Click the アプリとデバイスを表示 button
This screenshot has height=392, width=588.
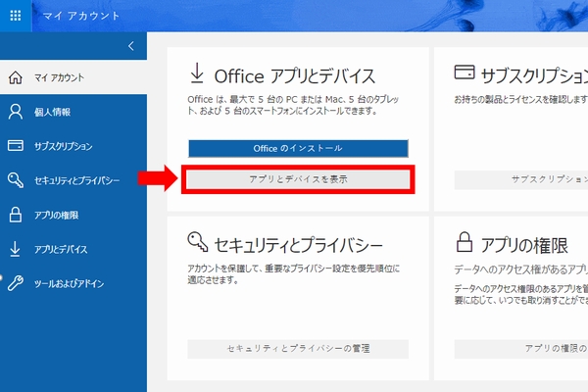click(298, 179)
